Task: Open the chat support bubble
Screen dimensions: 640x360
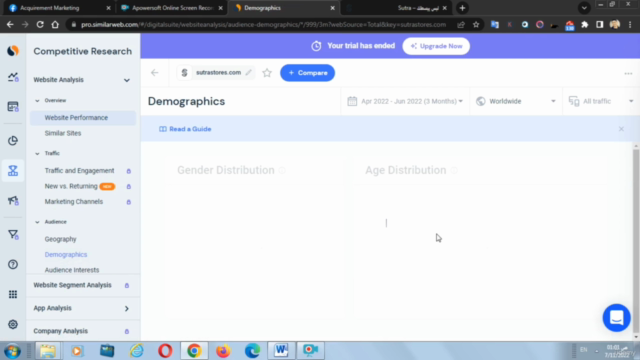Action: pos(616,318)
